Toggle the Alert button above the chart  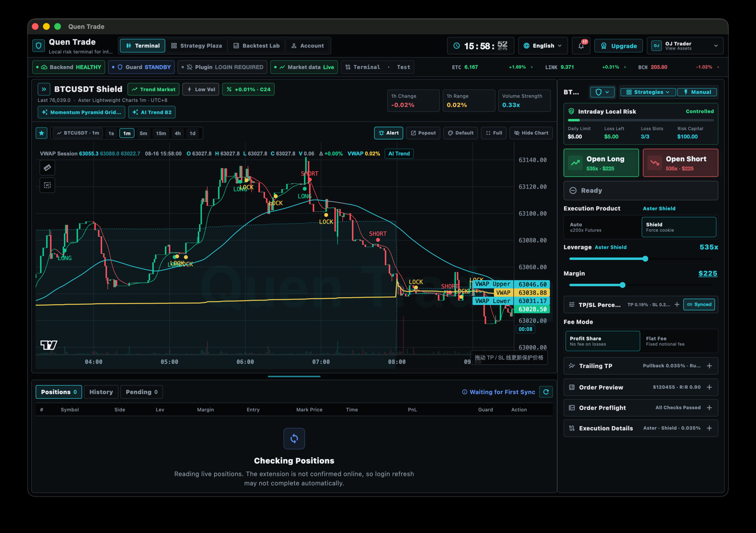coord(389,133)
